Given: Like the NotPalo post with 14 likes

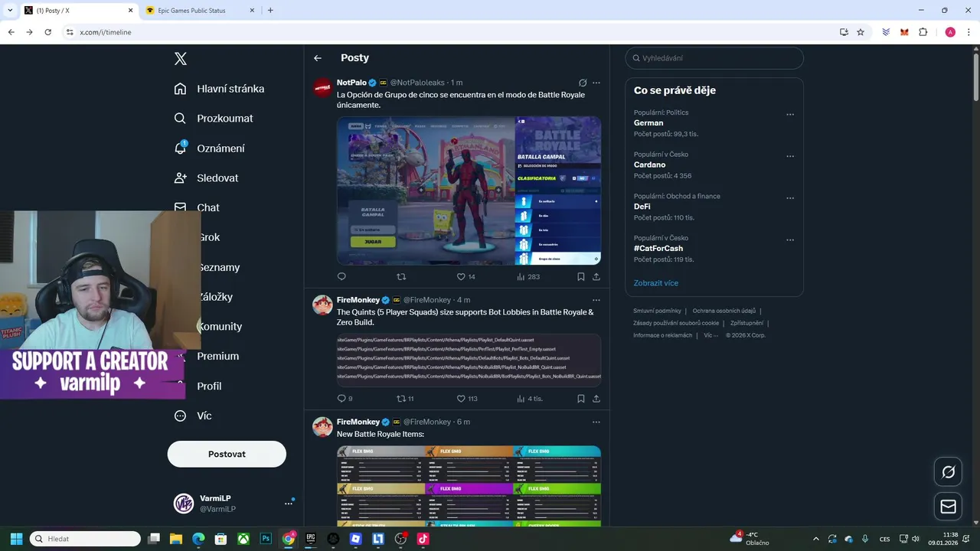Looking at the screenshot, I should [x=465, y=277].
